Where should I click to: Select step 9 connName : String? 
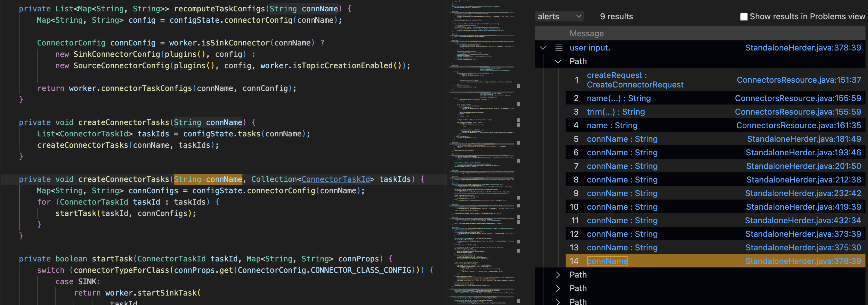click(x=622, y=193)
